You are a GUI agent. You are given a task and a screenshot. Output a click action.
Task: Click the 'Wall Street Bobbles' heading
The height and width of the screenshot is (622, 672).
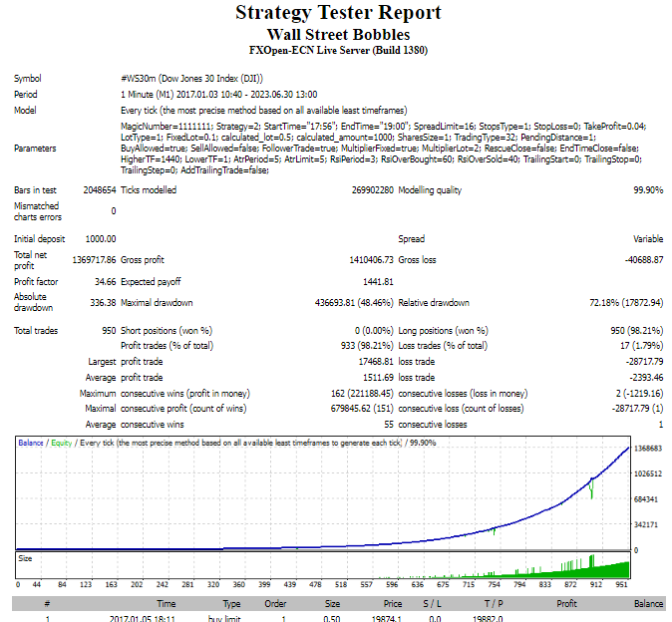pyautogui.click(x=338, y=35)
